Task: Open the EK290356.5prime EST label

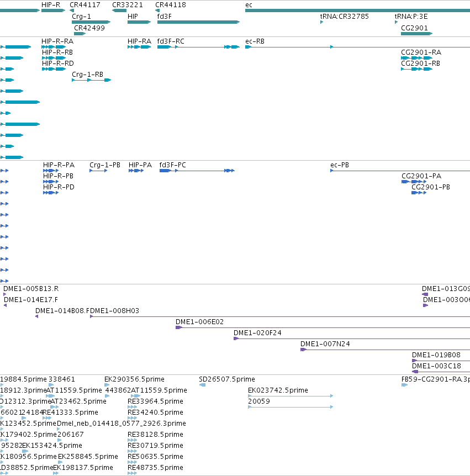Action: point(135,379)
